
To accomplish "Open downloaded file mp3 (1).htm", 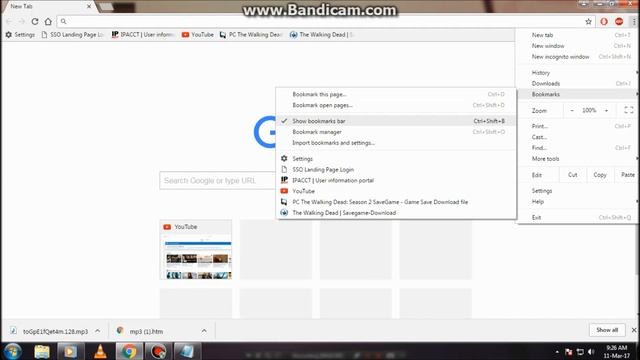I will point(141,331).
